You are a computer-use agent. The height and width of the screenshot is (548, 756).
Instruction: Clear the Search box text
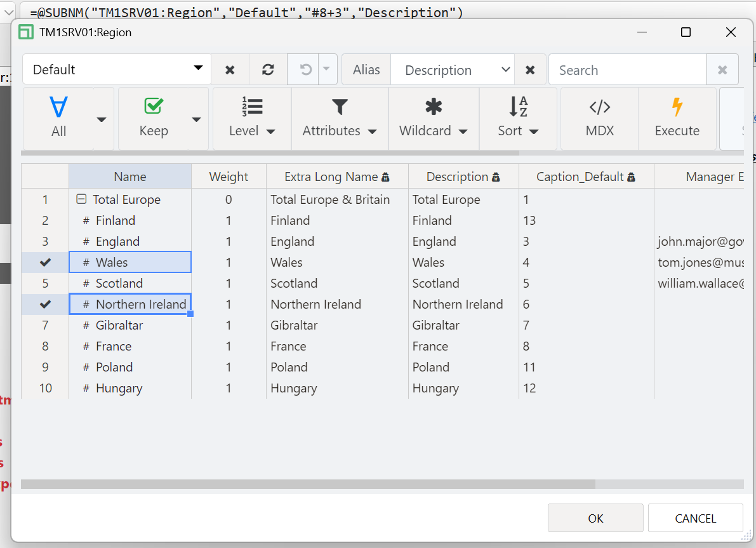722,70
